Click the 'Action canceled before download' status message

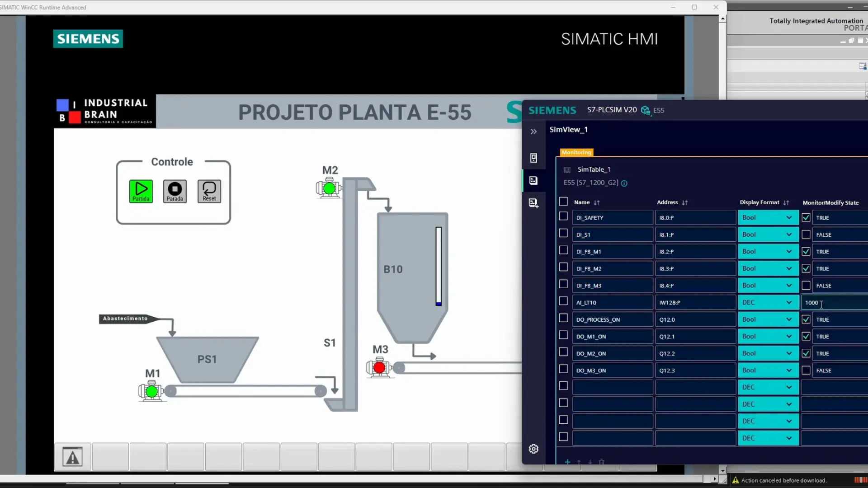pos(783,480)
